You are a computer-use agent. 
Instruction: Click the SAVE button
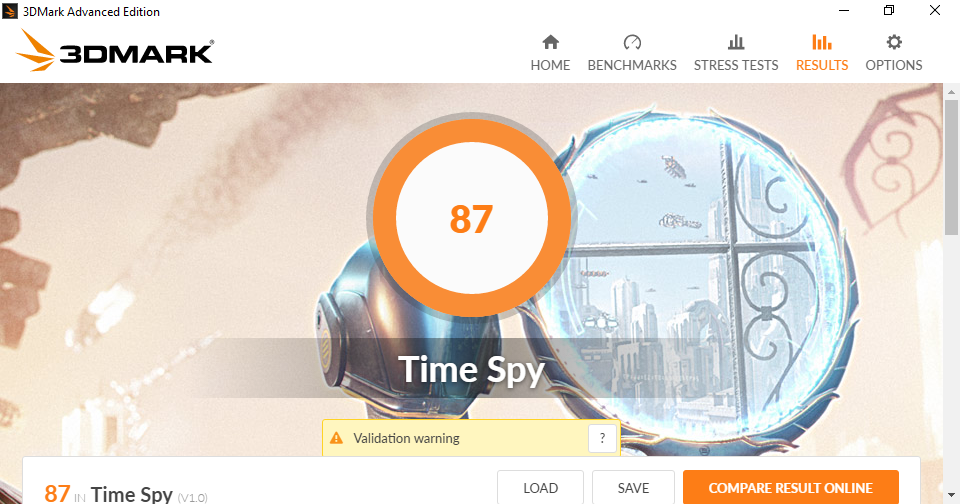pos(633,488)
